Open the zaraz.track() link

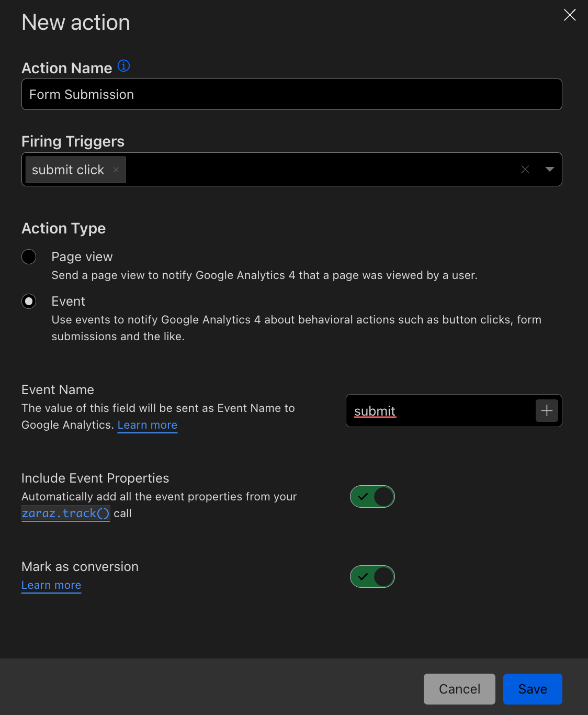pos(65,513)
